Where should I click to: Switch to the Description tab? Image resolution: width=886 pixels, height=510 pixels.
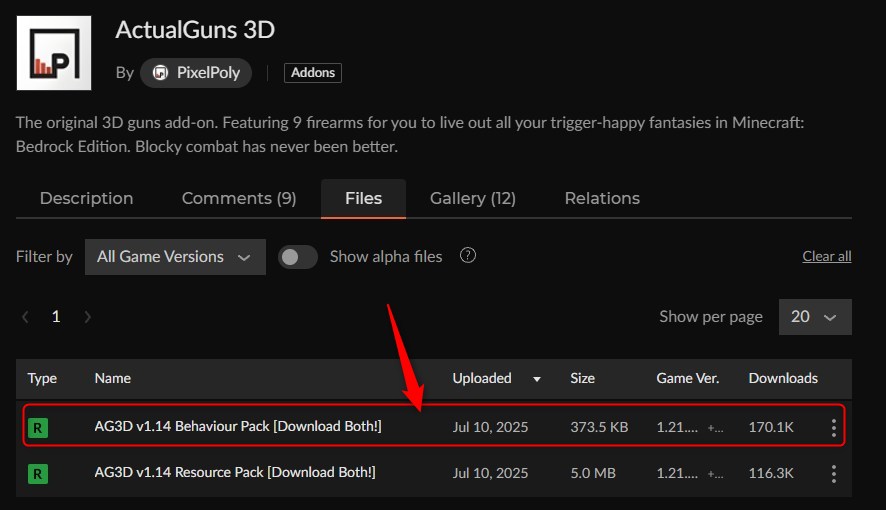click(x=86, y=198)
